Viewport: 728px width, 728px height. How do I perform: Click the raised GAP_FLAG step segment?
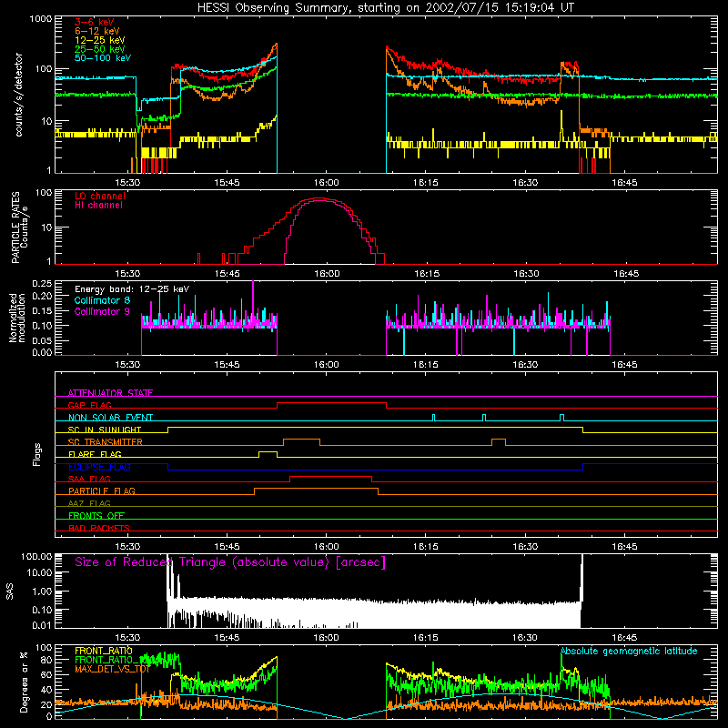pos(331,402)
